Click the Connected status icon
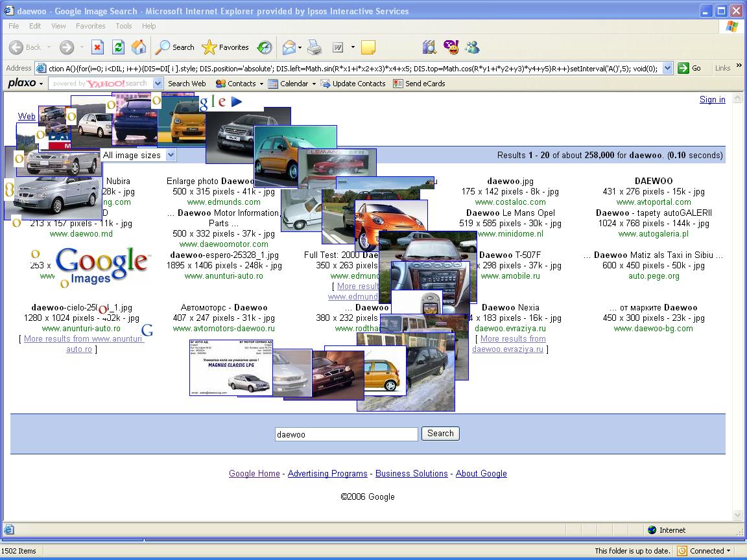Screen dimensions: 747x560 pyautogui.click(x=682, y=551)
